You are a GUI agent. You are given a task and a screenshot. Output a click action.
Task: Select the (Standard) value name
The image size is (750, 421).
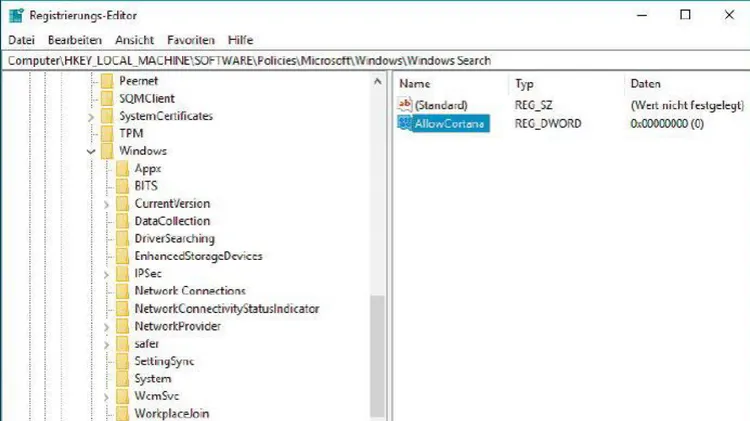[441, 105]
